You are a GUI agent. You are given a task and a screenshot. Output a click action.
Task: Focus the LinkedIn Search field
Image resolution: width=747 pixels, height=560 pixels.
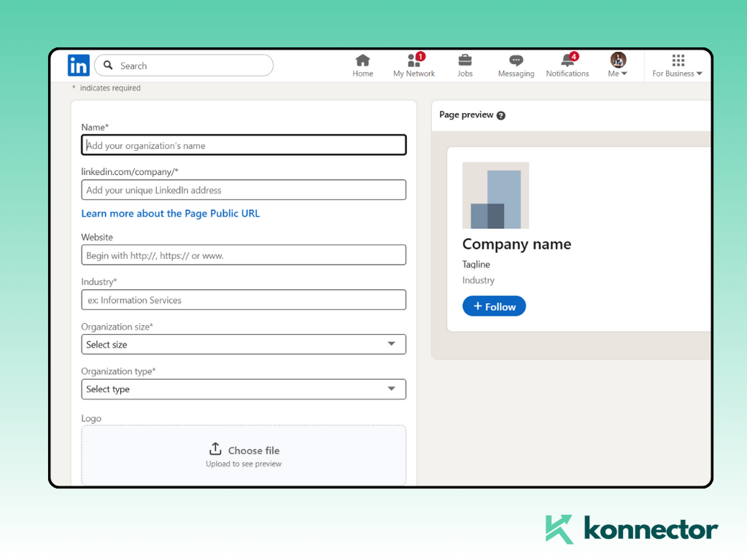184,65
